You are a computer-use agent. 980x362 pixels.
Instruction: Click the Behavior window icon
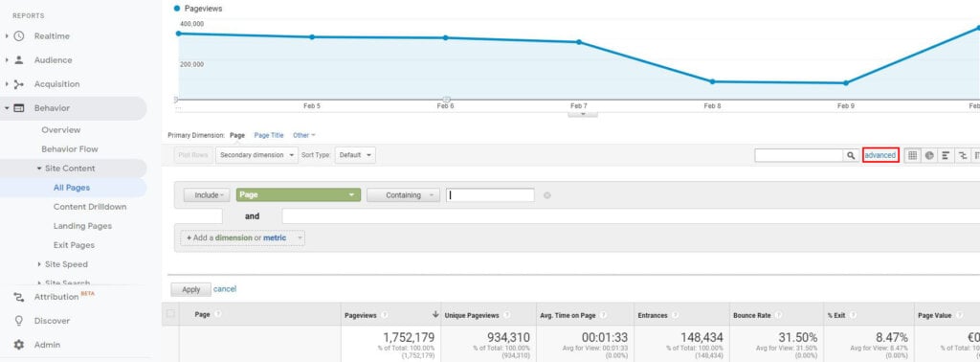pyautogui.click(x=19, y=108)
